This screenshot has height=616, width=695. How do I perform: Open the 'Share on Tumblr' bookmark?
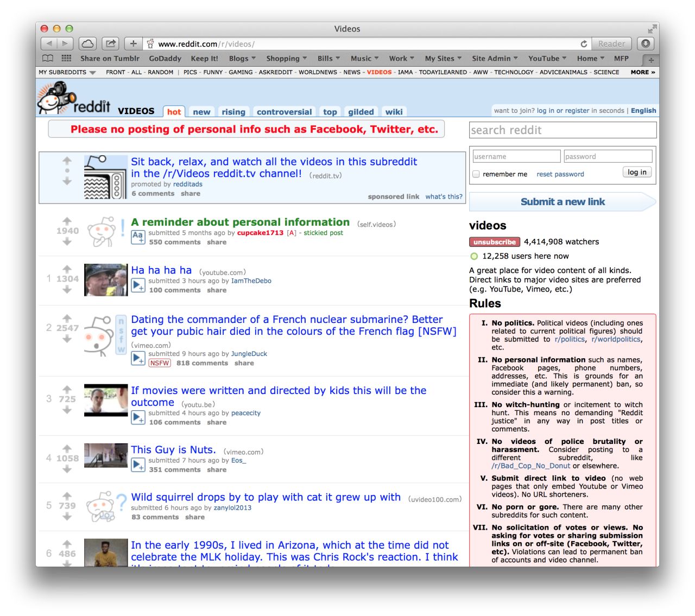110,59
